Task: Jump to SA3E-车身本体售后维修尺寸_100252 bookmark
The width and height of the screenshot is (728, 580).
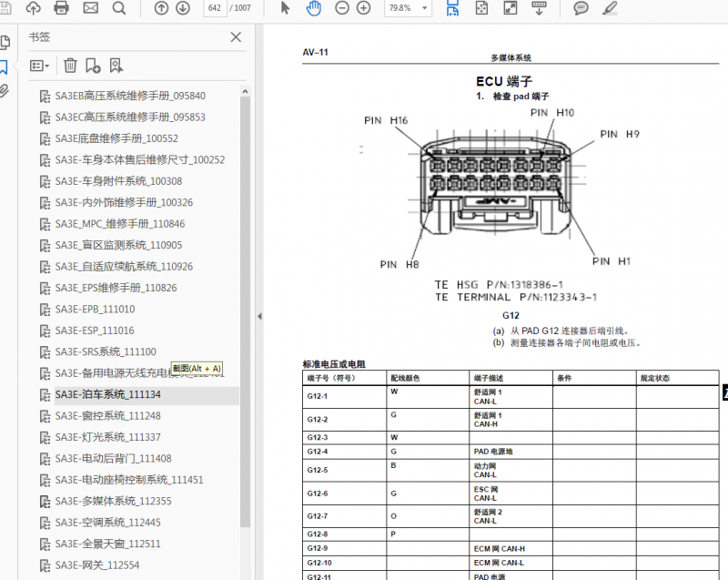Action: [x=140, y=160]
